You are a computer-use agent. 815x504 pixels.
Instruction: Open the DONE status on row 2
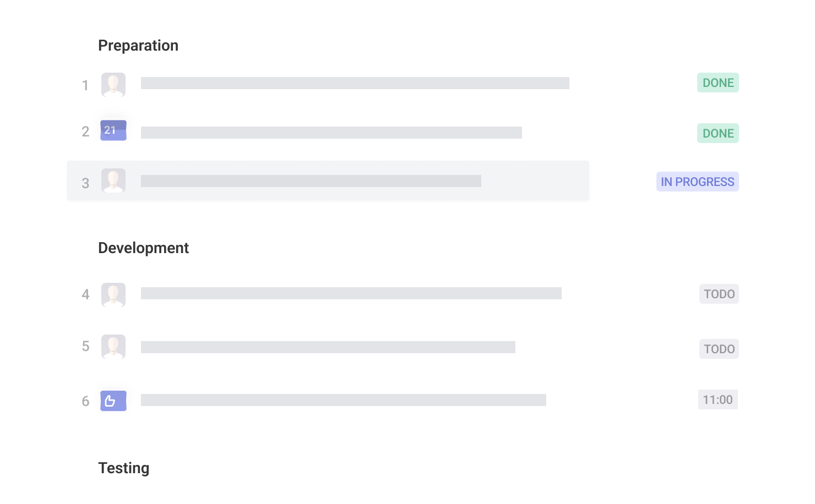coord(718,133)
